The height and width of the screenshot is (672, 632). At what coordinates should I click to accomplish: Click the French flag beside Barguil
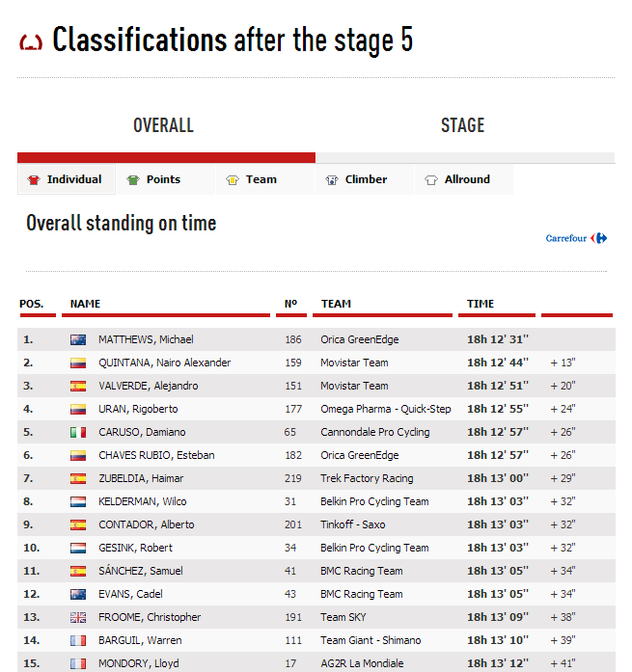click(78, 640)
